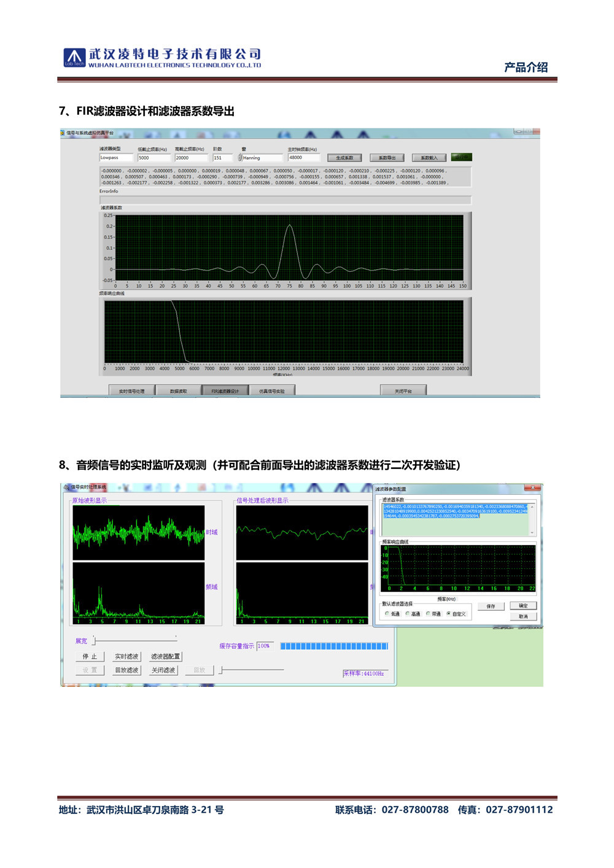Image resolution: width=614 pixels, height=868 pixels.
Task: Click the Wuhan Labtech company logo
Action: (74, 57)
